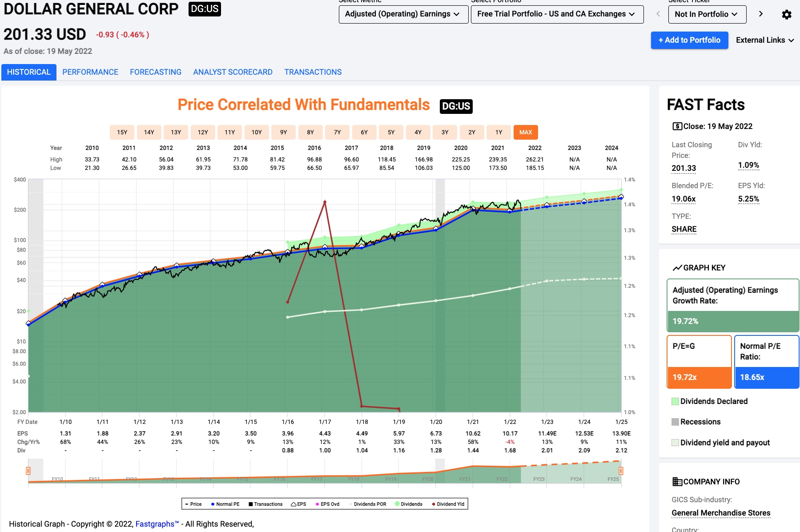Select the 7Y time range
Screen dimensions: 800x532
[x=338, y=132]
